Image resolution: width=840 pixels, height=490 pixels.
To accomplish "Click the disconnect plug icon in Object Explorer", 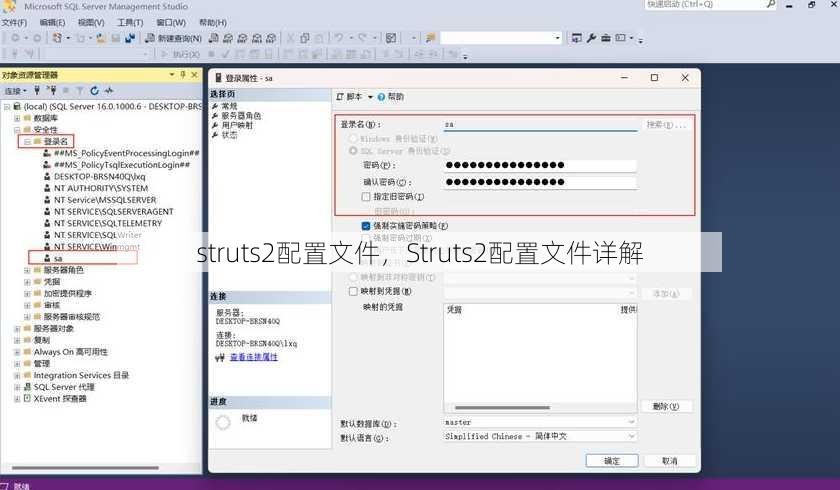I will (x=51, y=91).
